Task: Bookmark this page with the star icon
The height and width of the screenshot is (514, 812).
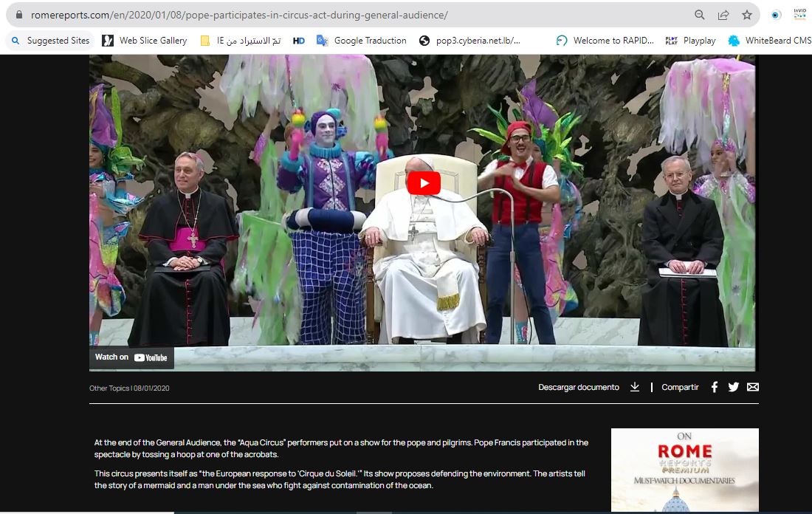Action: (746, 15)
